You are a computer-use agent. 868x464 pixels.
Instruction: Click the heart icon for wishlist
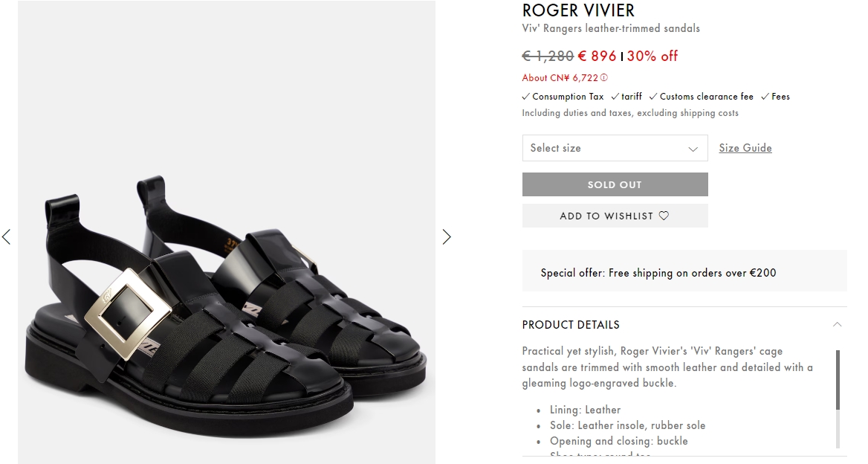point(664,216)
